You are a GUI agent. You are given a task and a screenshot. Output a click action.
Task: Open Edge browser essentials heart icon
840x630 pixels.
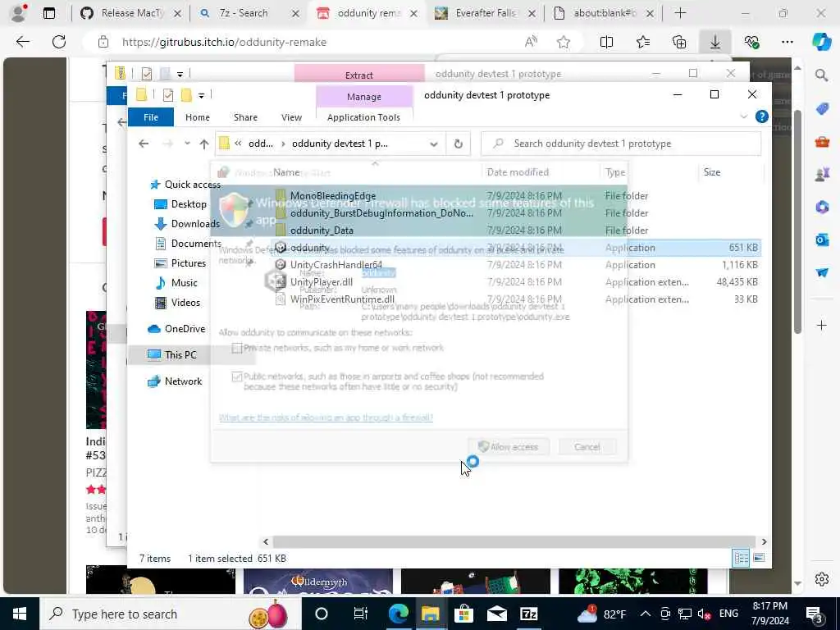751,42
